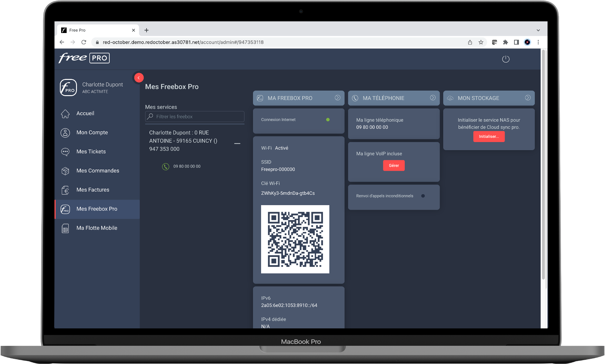The height and width of the screenshot is (364, 605).
Task: Open Ma Flotte Mobile section
Action: click(97, 228)
